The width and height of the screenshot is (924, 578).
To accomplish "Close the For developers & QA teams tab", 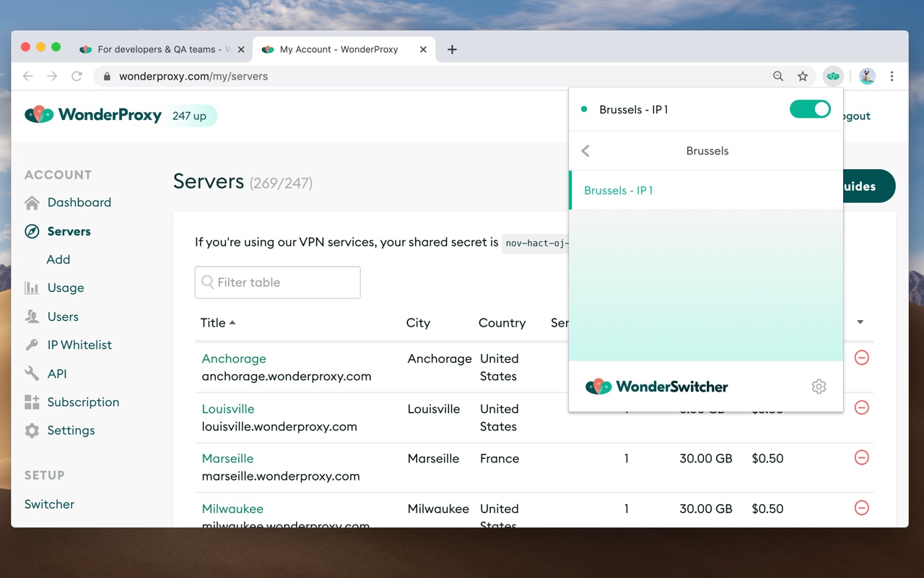I will click(x=241, y=49).
